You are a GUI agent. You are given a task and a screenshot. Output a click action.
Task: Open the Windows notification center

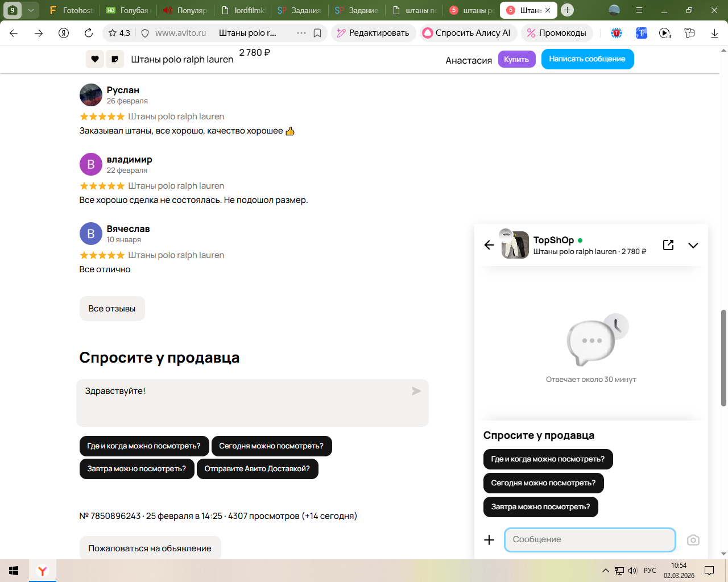coord(709,571)
